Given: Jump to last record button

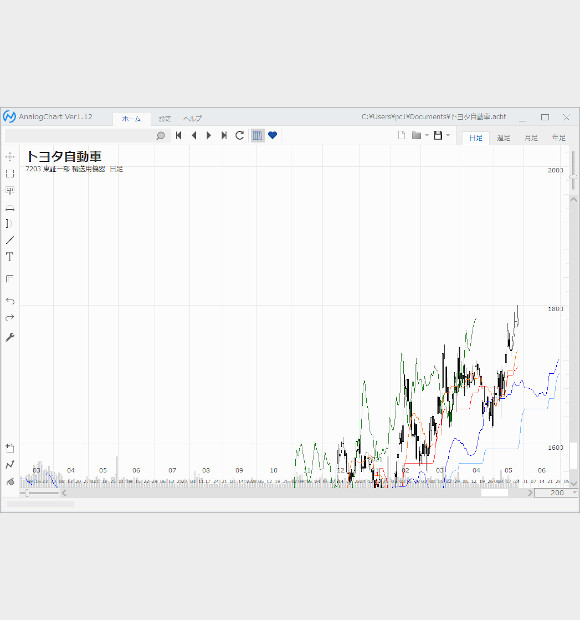Looking at the screenshot, I should [x=224, y=136].
